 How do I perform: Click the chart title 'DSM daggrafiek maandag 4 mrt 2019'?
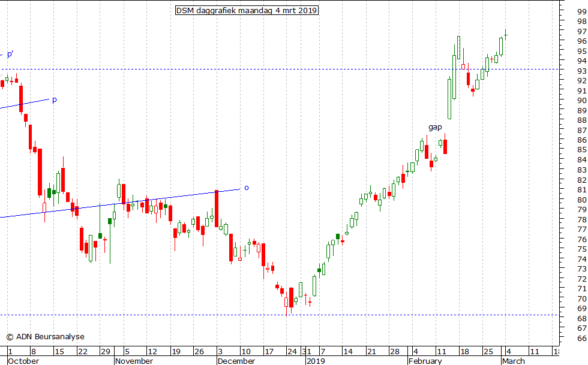click(x=247, y=11)
